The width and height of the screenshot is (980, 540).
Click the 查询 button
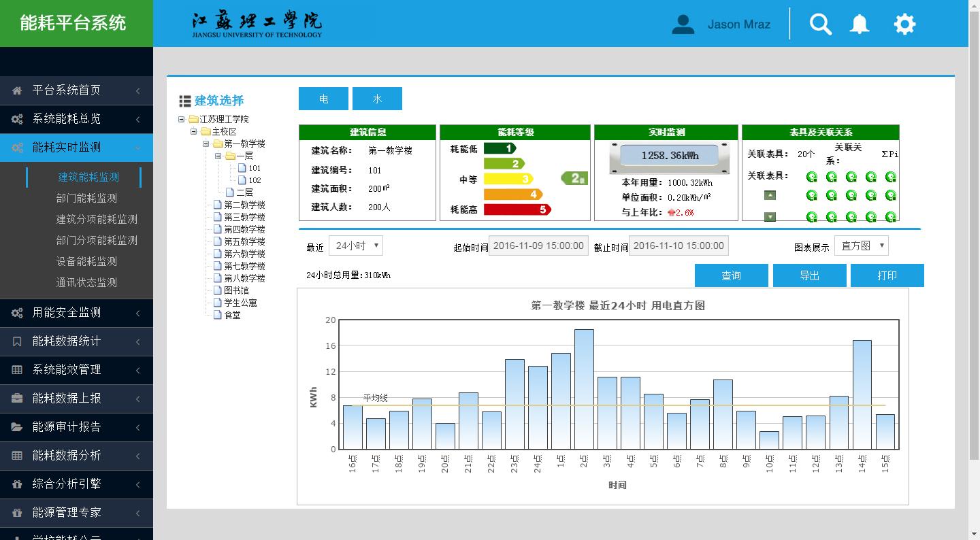tap(732, 275)
